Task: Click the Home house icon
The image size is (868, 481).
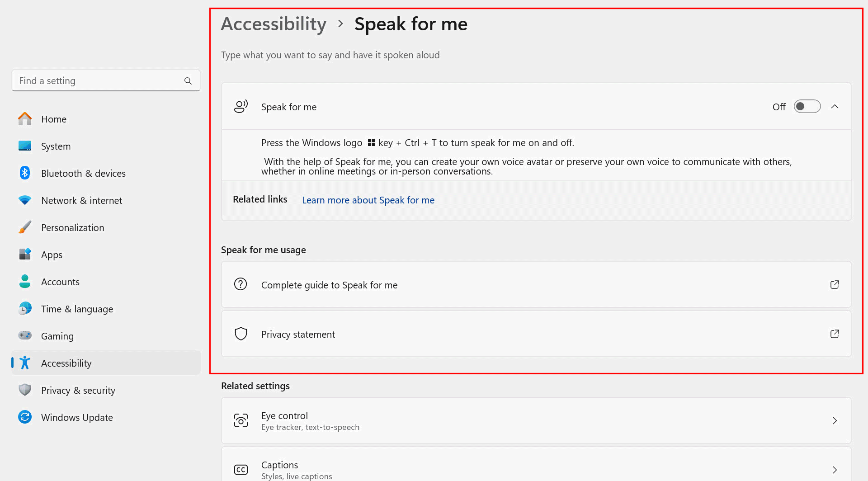Action: click(25, 119)
